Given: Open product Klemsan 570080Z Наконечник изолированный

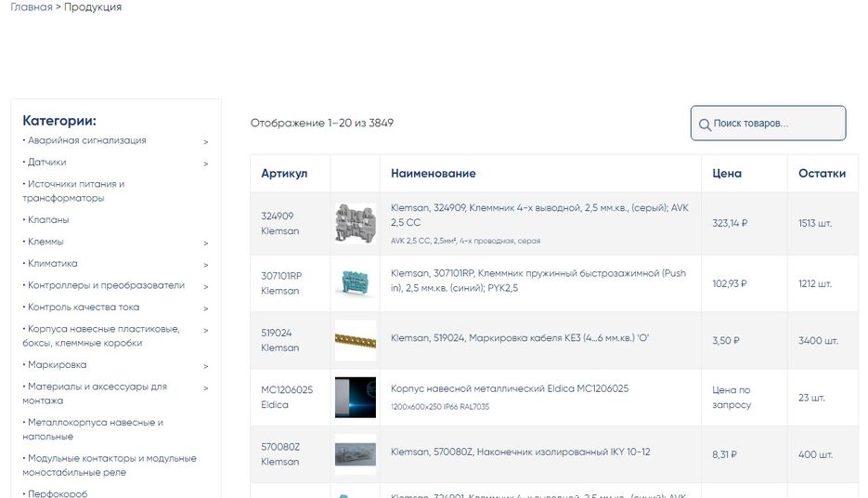Looking at the screenshot, I should click(x=521, y=452).
